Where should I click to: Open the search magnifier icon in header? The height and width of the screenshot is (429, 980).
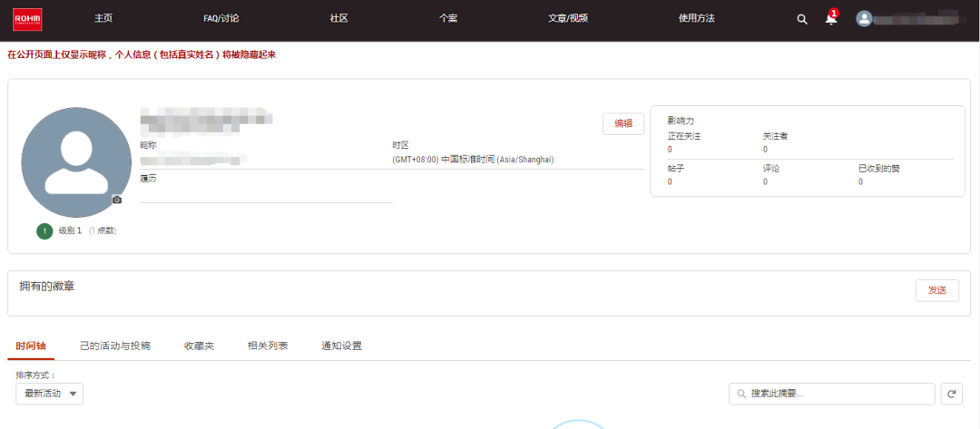tap(802, 19)
